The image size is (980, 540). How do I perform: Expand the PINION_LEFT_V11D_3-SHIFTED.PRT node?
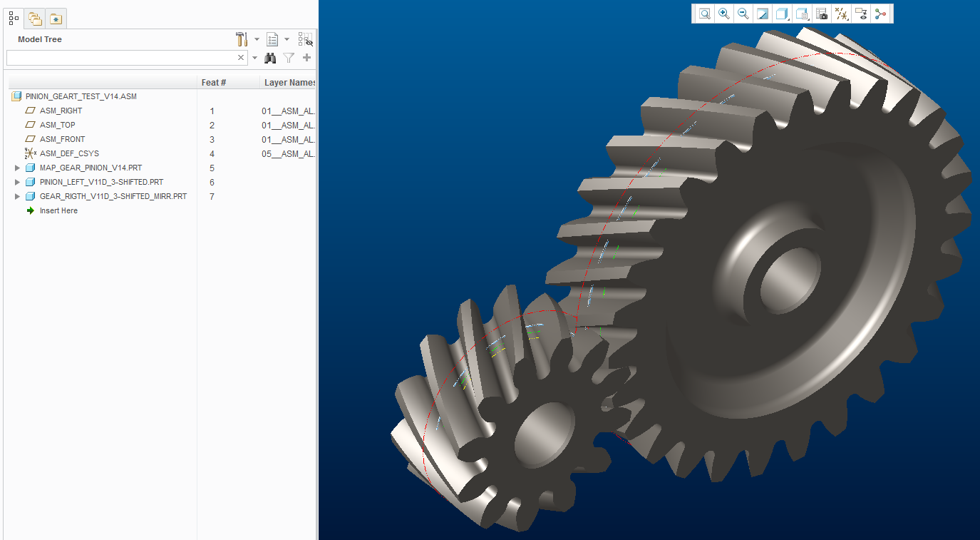18,183
